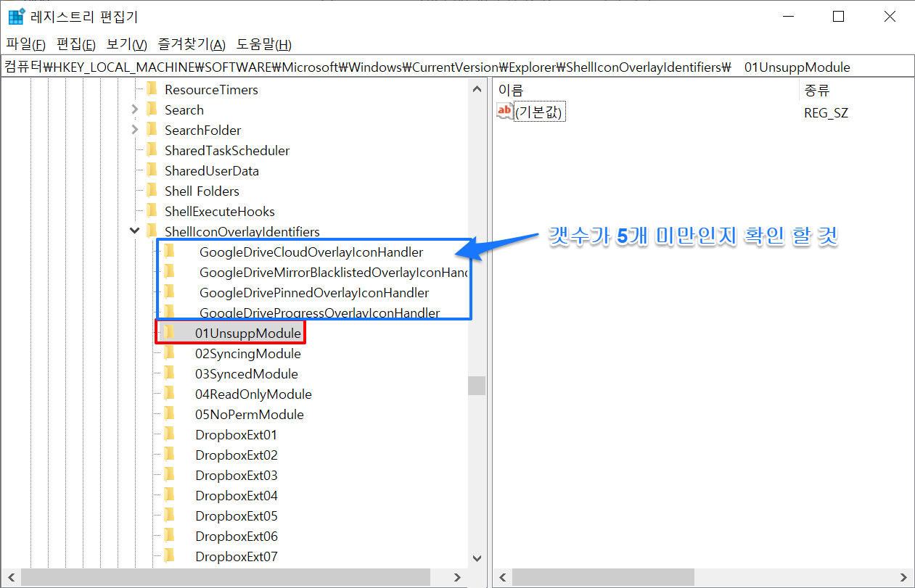This screenshot has width=915, height=588.
Task: Select the (기본값) value name
Action: tap(539, 112)
